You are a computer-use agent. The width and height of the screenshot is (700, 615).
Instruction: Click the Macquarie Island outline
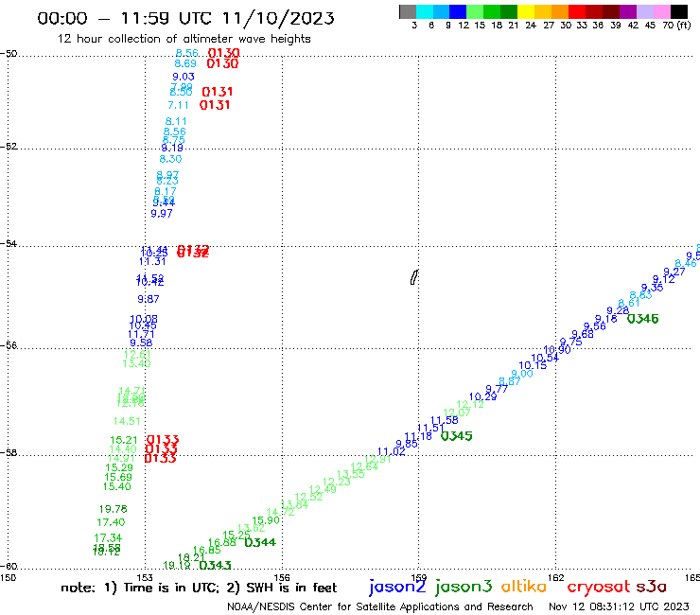coord(414,277)
